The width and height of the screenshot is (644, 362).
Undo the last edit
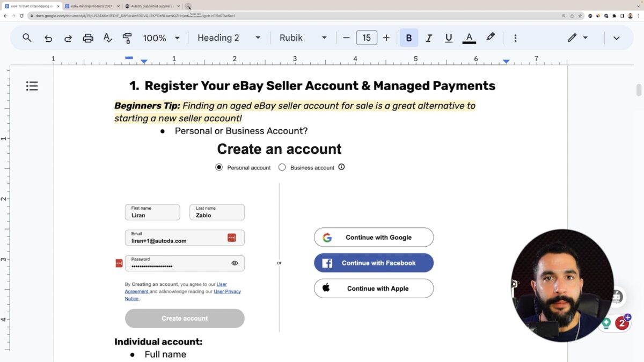coord(48,38)
